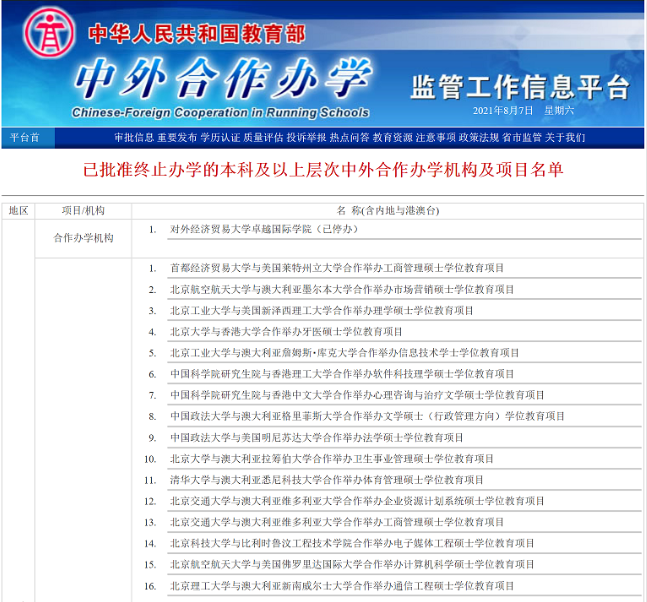The height and width of the screenshot is (602, 647).
Task: Open 北京航空航天大学与澳大利亚墨尔本大学 marketing project
Action: pos(342,290)
